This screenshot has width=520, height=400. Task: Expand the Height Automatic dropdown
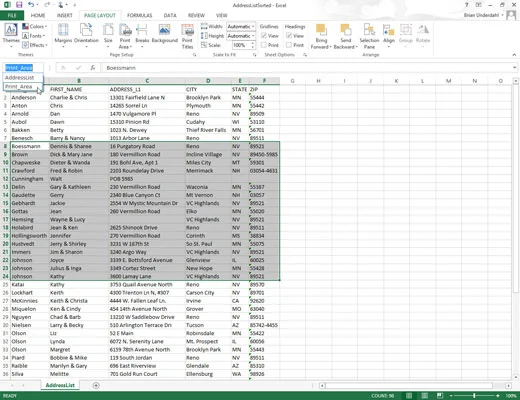pos(241,36)
